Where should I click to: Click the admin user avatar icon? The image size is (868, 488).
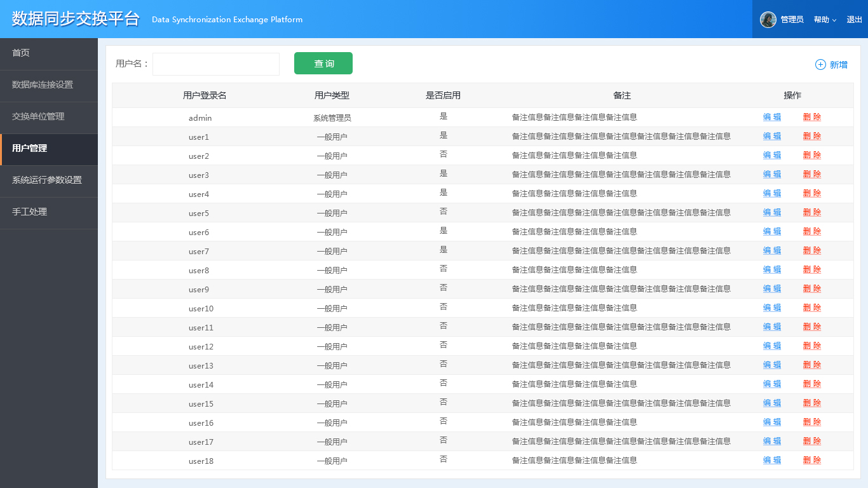click(768, 20)
